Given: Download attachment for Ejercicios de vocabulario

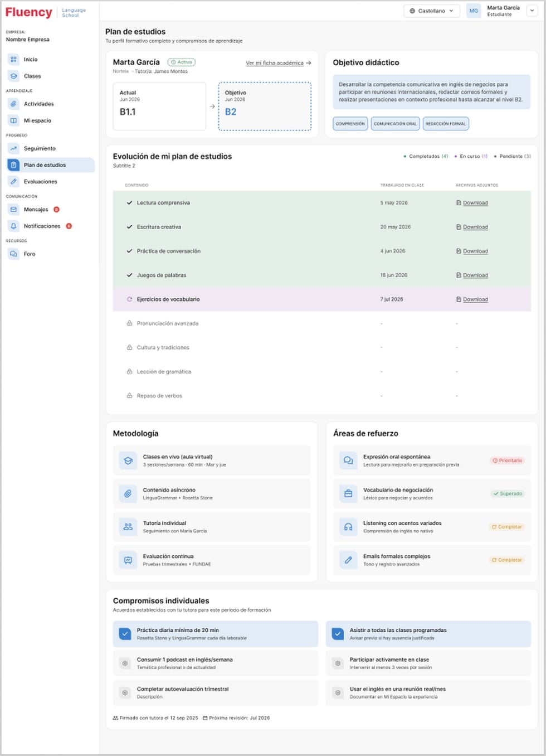Looking at the screenshot, I should point(472,299).
